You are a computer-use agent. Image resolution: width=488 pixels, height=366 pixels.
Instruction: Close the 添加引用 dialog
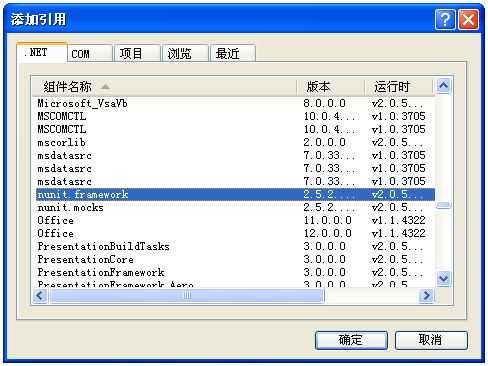click(468, 20)
